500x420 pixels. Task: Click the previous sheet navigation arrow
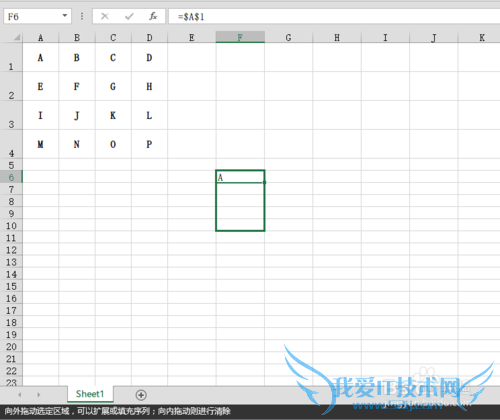(20, 395)
